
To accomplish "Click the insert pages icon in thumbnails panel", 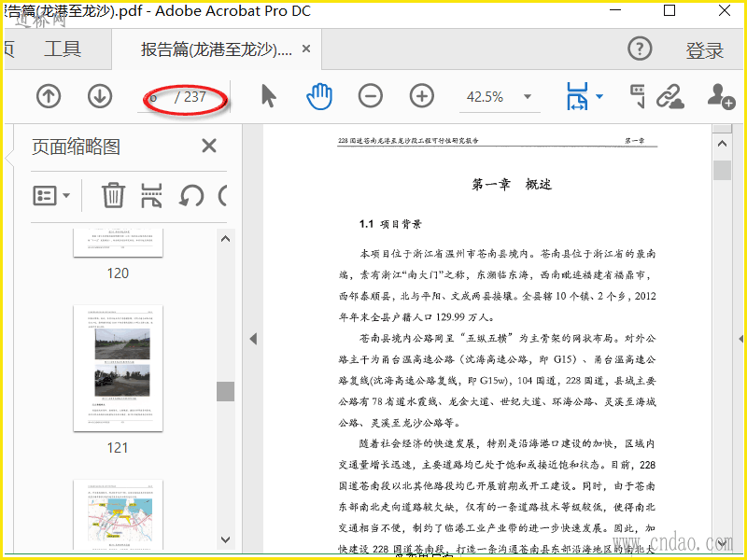I will click(x=151, y=195).
